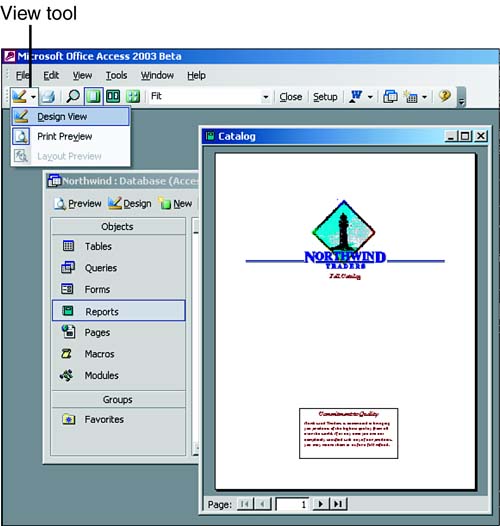
Task: Open the View menu
Action: (x=82, y=75)
